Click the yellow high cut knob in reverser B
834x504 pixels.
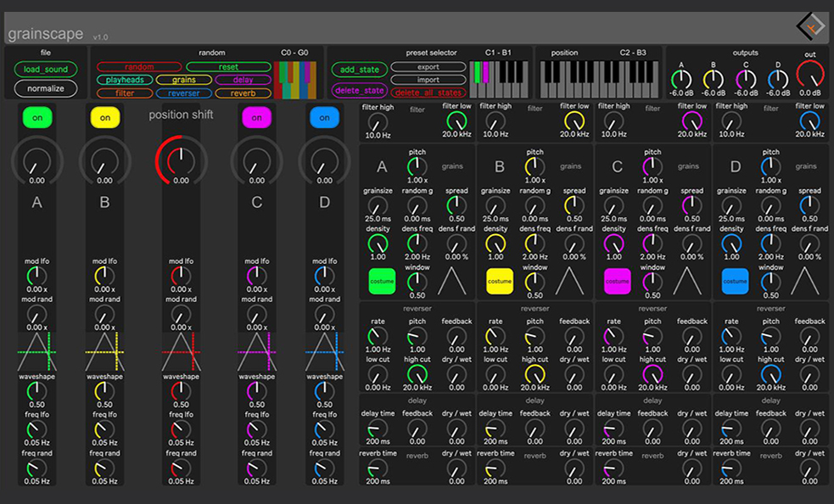tap(535, 374)
